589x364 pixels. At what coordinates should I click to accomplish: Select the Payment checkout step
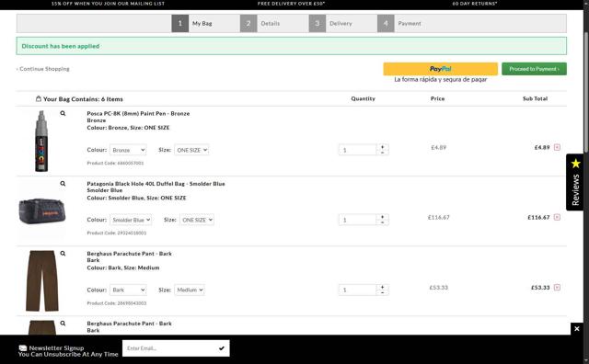(x=400, y=23)
